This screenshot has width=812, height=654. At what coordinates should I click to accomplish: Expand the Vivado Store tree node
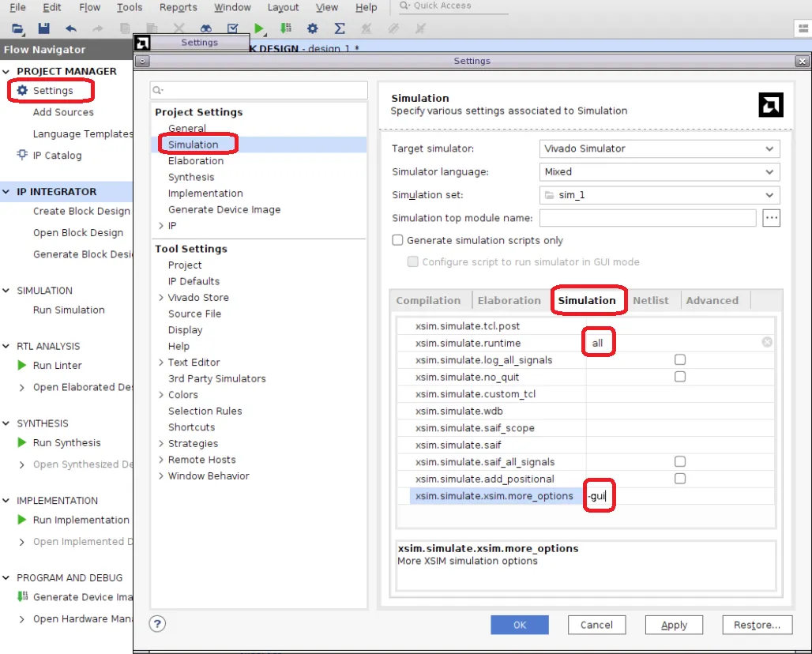(x=161, y=297)
